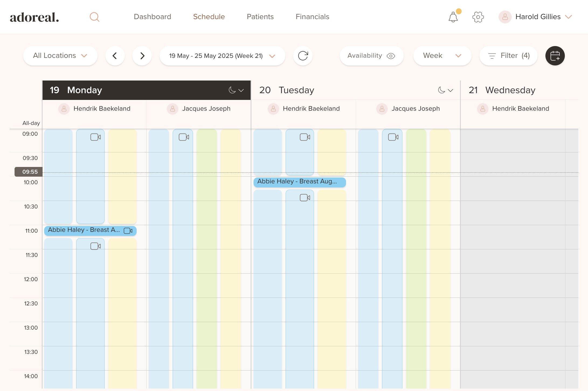The width and height of the screenshot is (588, 391).
Task: Go to next week arrow
Action: pos(142,56)
